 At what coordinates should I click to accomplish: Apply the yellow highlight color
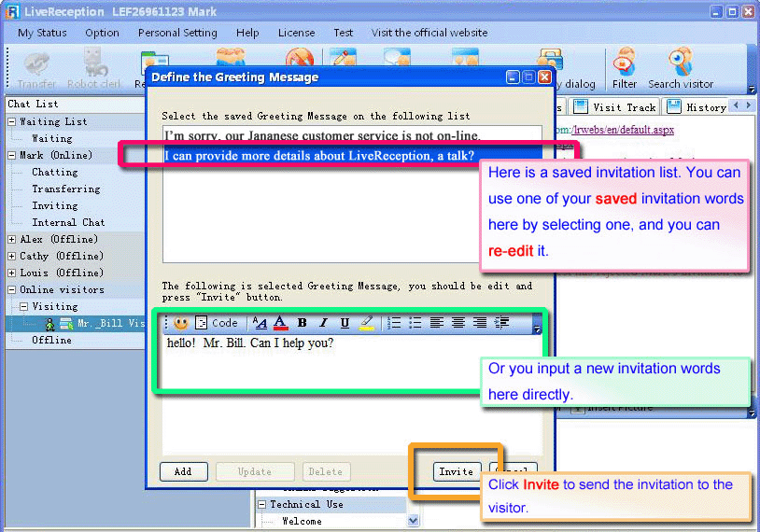coord(367,323)
